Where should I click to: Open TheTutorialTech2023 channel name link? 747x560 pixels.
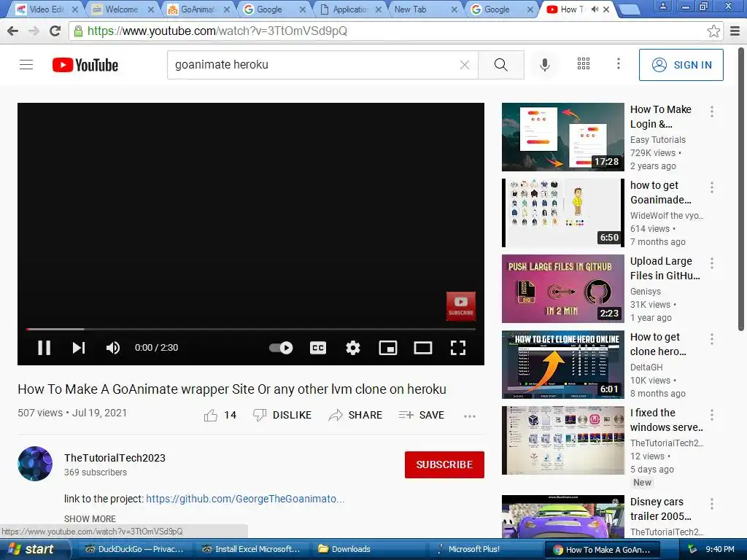115,458
